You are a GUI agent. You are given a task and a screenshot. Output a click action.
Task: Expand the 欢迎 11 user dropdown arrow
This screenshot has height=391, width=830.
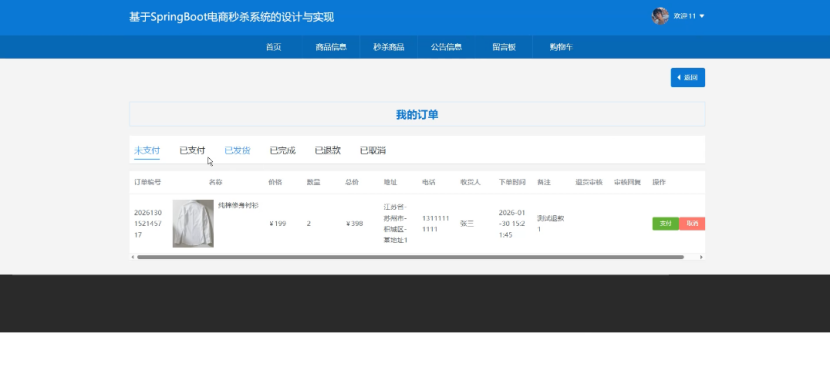click(702, 16)
